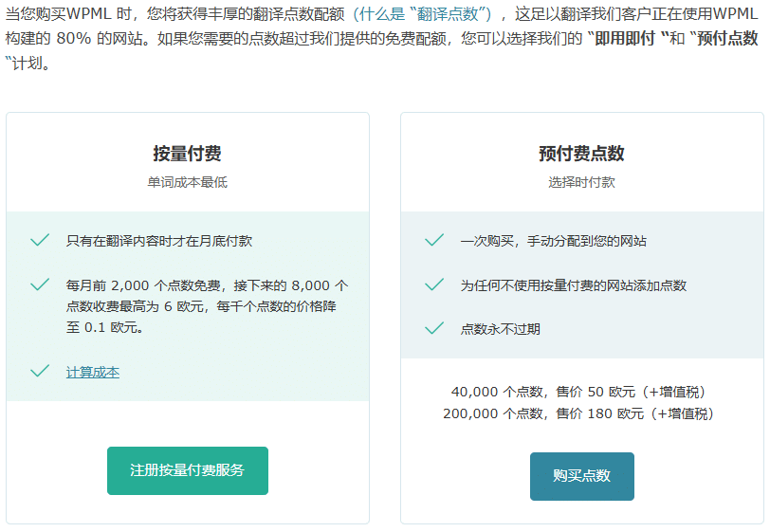The image size is (770, 532).
Task: Click the 注册按量付费服务 button
Action: click(188, 470)
